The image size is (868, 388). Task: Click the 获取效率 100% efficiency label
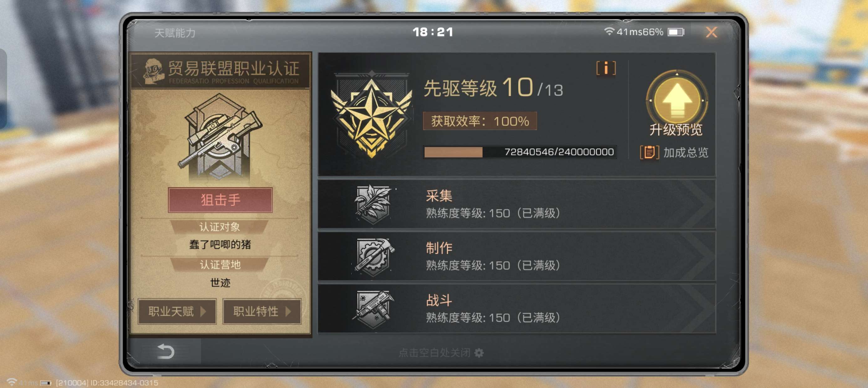click(480, 121)
